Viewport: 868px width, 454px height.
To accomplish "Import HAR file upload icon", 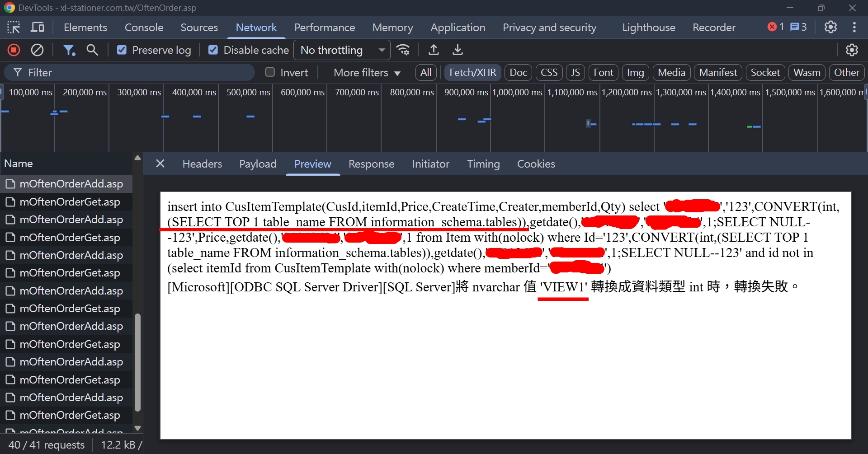I will click(434, 50).
